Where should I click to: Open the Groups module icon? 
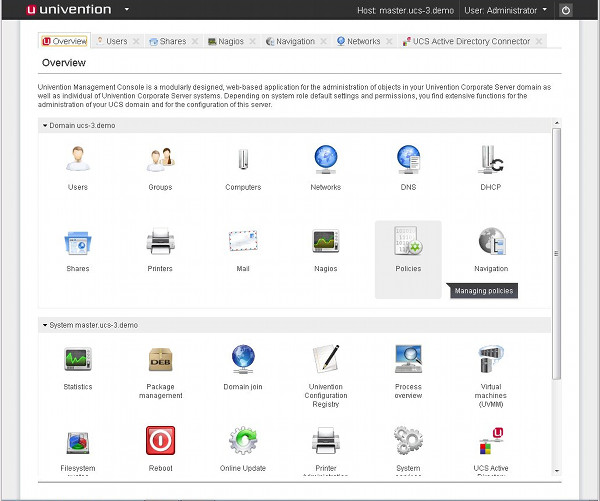pos(160,159)
